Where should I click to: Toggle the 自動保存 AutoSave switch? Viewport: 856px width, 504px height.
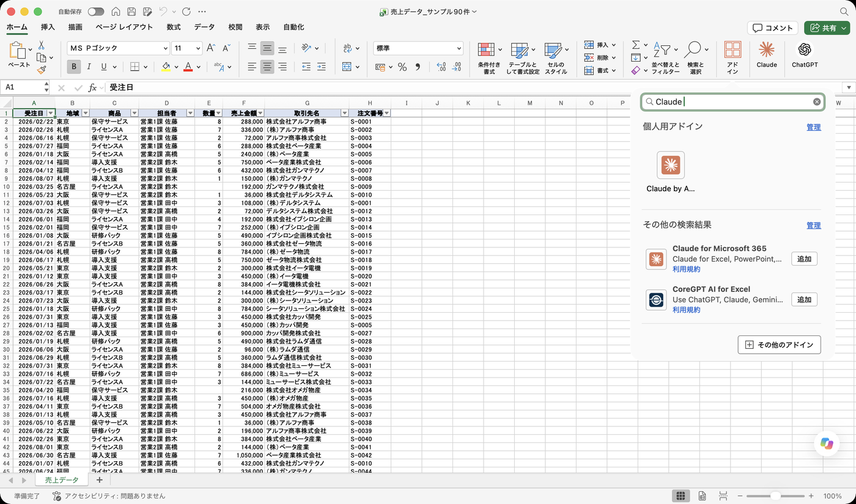96,12
